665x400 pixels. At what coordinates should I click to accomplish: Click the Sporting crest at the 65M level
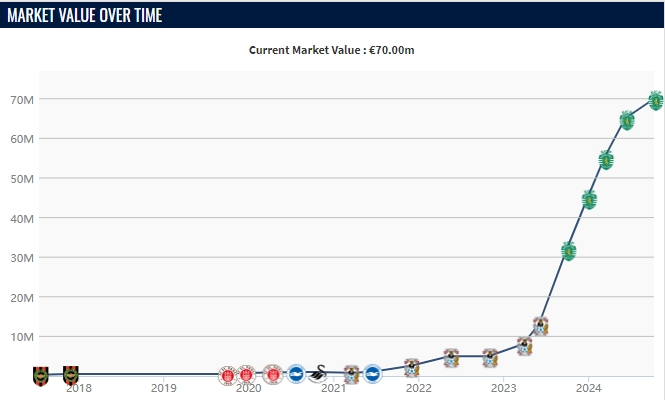pyautogui.click(x=627, y=121)
